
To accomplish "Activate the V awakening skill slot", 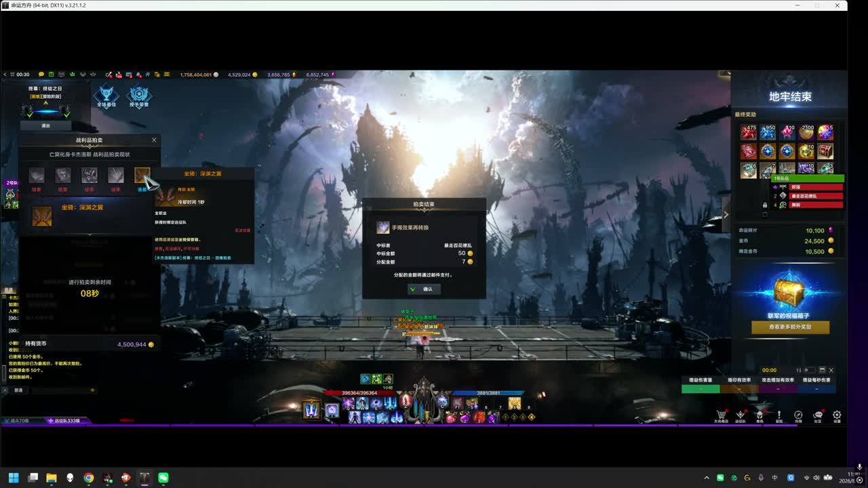I will coord(311,410).
